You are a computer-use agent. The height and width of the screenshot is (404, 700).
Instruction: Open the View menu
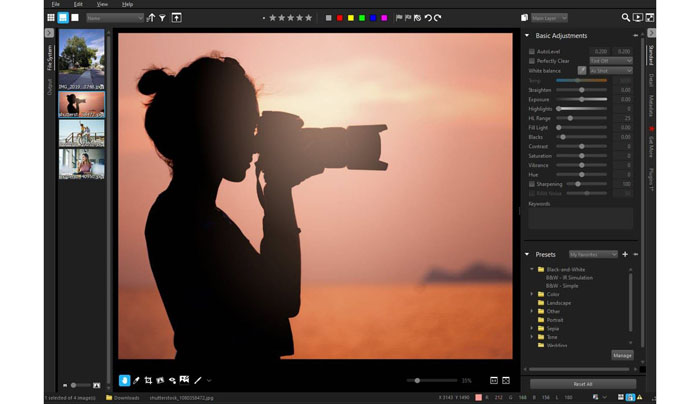[x=102, y=4]
